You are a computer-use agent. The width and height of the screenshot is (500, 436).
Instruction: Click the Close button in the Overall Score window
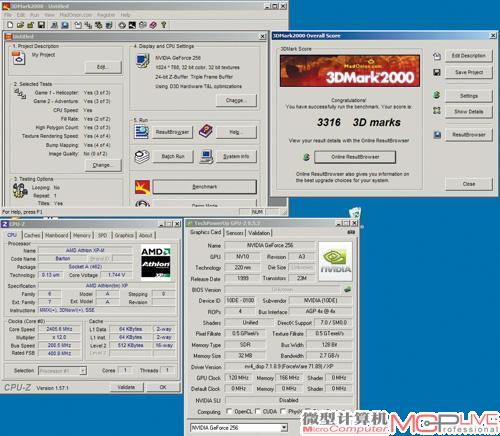tap(469, 184)
